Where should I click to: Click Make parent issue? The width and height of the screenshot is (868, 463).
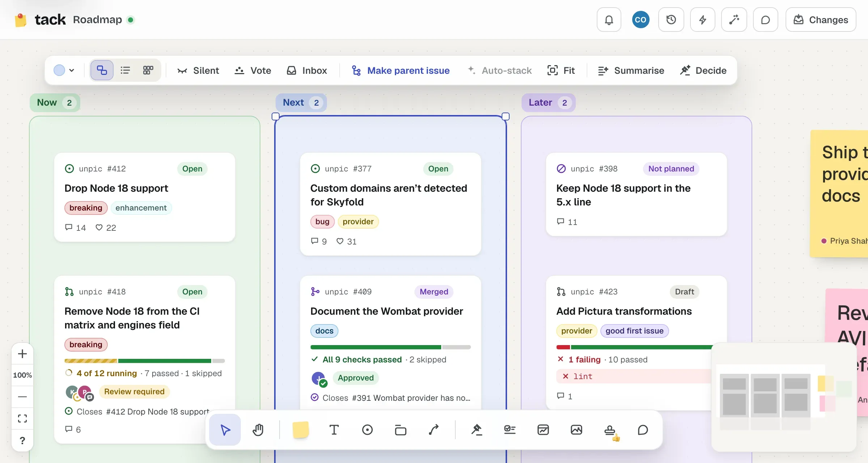pos(401,71)
